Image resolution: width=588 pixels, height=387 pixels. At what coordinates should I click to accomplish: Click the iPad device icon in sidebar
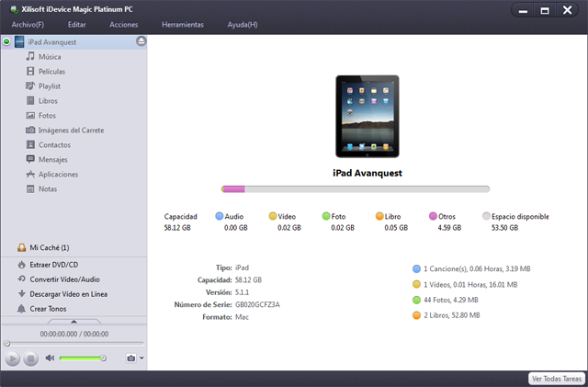pos(19,41)
